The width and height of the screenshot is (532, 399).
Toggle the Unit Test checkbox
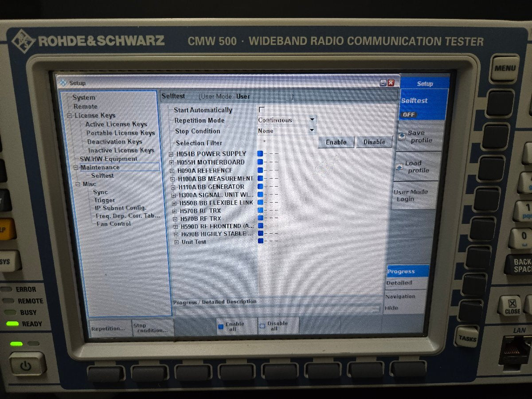coord(260,241)
